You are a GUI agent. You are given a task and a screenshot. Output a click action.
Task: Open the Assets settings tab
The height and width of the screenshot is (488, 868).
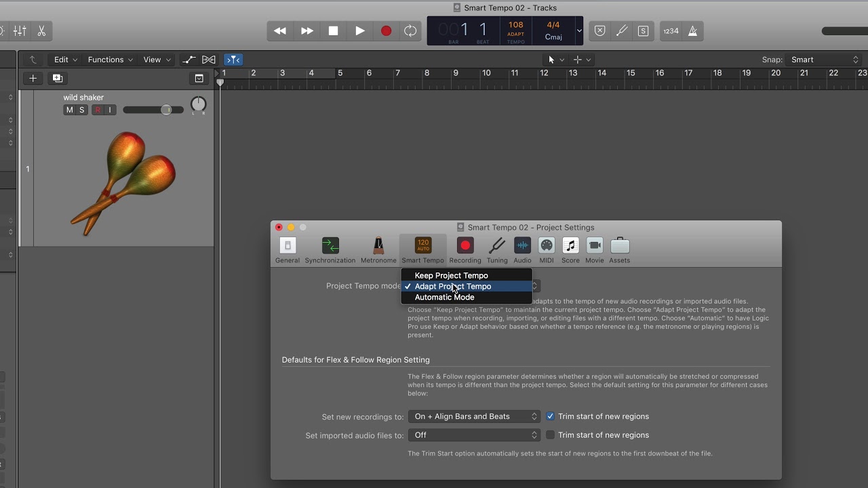(x=620, y=250)
